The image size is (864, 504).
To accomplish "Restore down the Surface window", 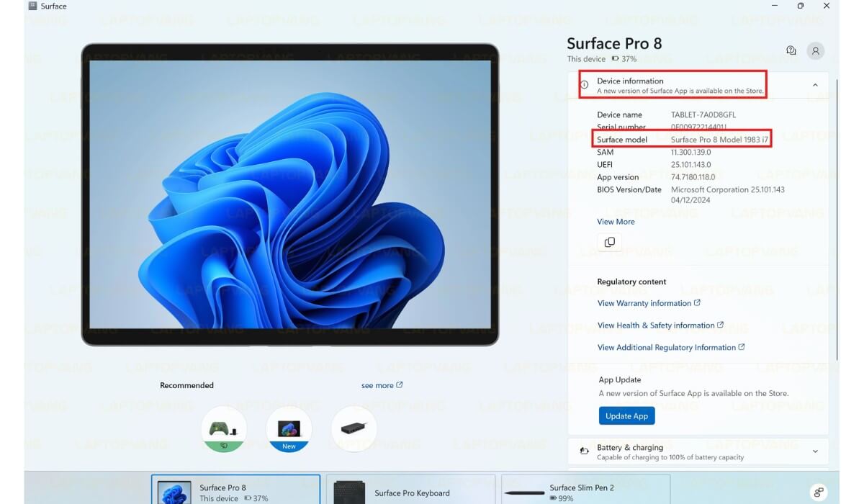I will [801, 6].
